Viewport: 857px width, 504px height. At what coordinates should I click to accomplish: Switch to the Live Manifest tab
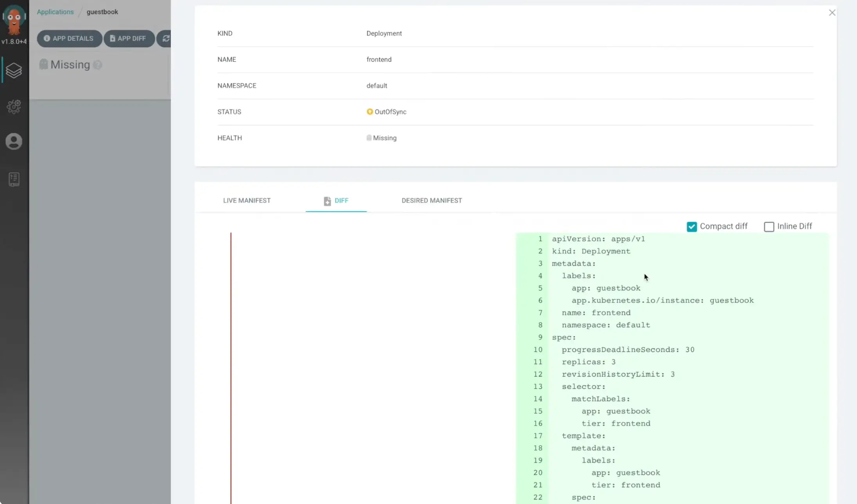tap(247, 200)
